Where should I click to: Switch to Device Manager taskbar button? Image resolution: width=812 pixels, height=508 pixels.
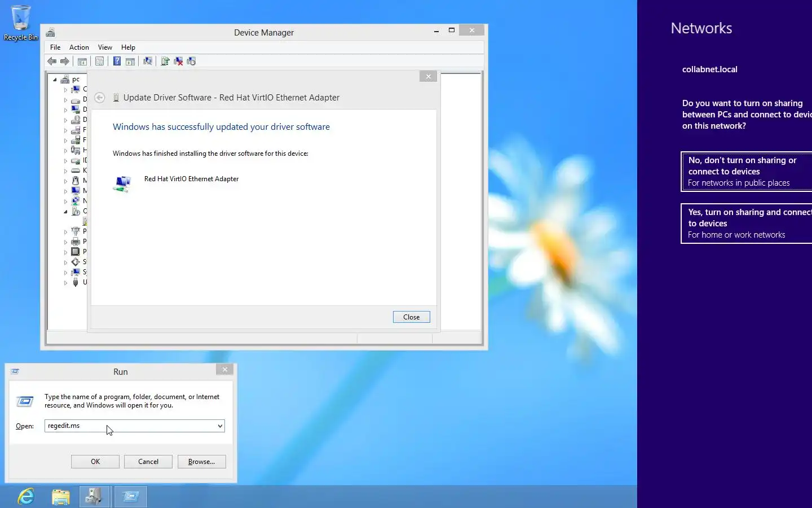pos(94,497)
